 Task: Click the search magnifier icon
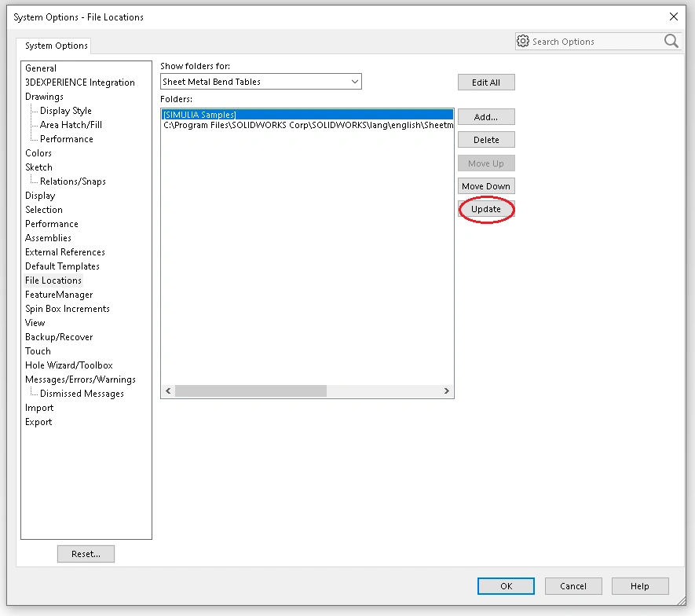(x=671, y=41)
